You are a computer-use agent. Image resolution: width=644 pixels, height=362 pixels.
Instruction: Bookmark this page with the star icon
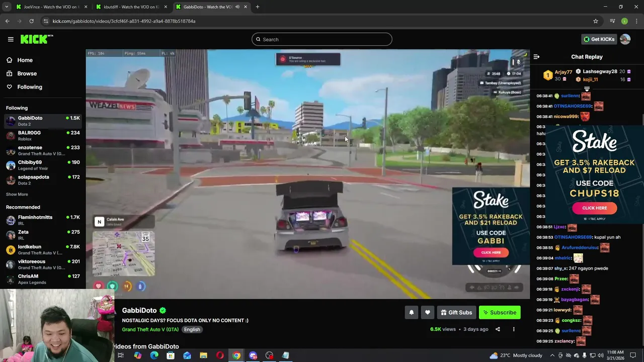tap(596, 21)
